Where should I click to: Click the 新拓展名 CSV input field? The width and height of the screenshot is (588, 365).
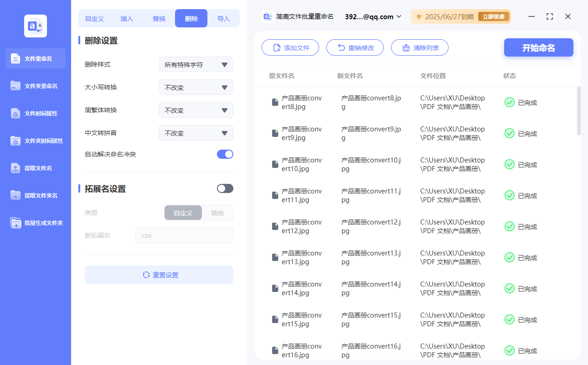click(184, 235)
